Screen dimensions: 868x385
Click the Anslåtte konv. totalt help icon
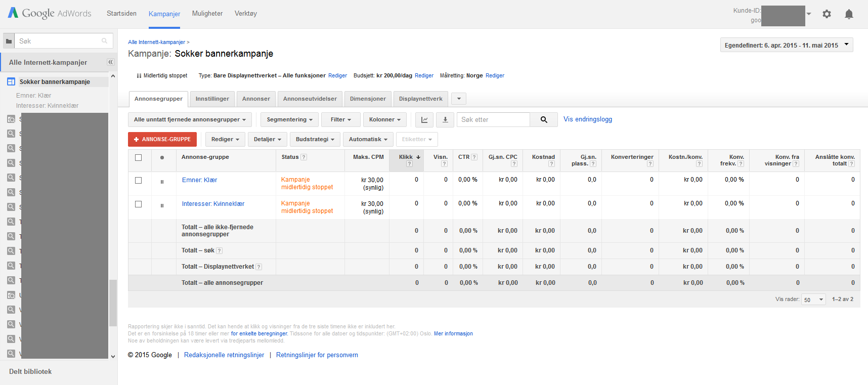coord(852,163)
